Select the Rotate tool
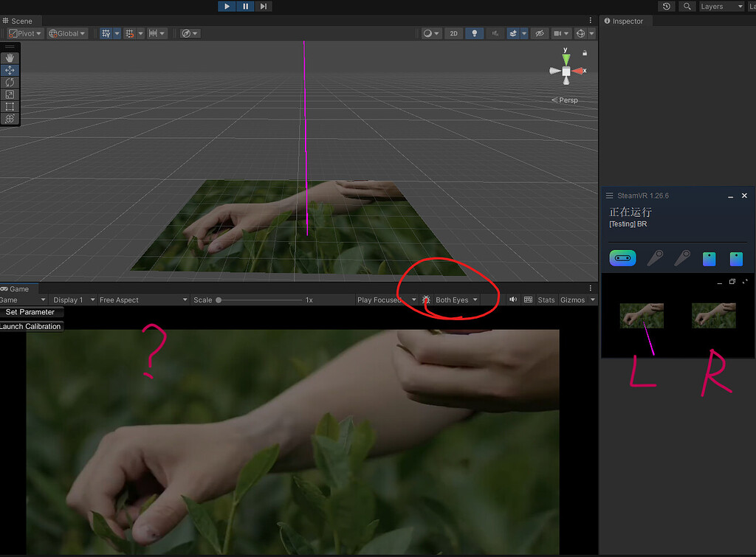This screenshot has height=557, width=756. click(10, 82)
